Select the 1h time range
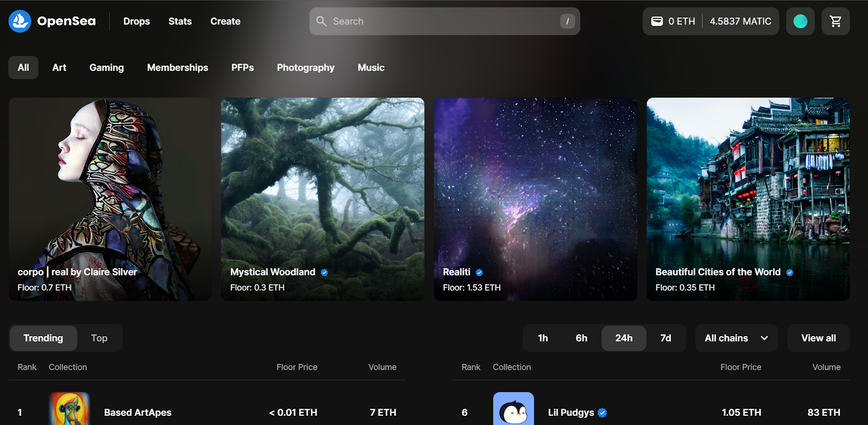Image resolution: width=868 pixels, height=425 pixels. [x=543, y=338]
